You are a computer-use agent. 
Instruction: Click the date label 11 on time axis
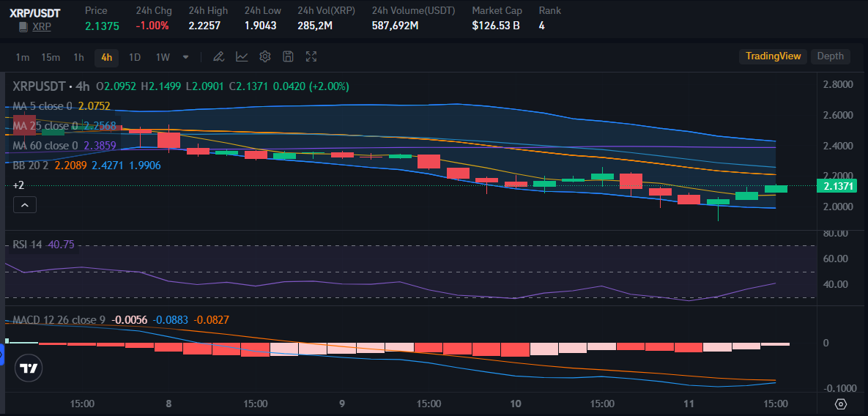tap(690, 404)
